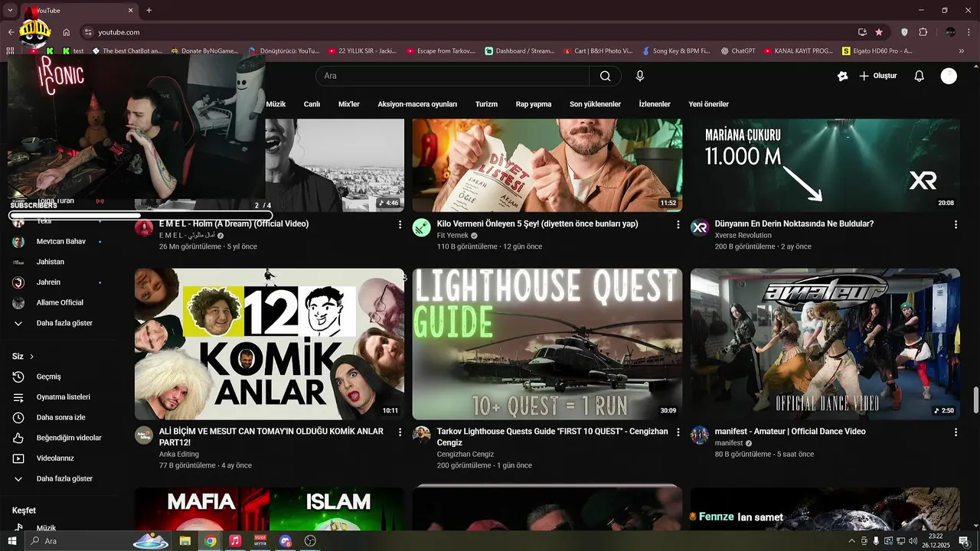Open the Siz section chevron
This screenshot has width=980, height=551.
31,357
